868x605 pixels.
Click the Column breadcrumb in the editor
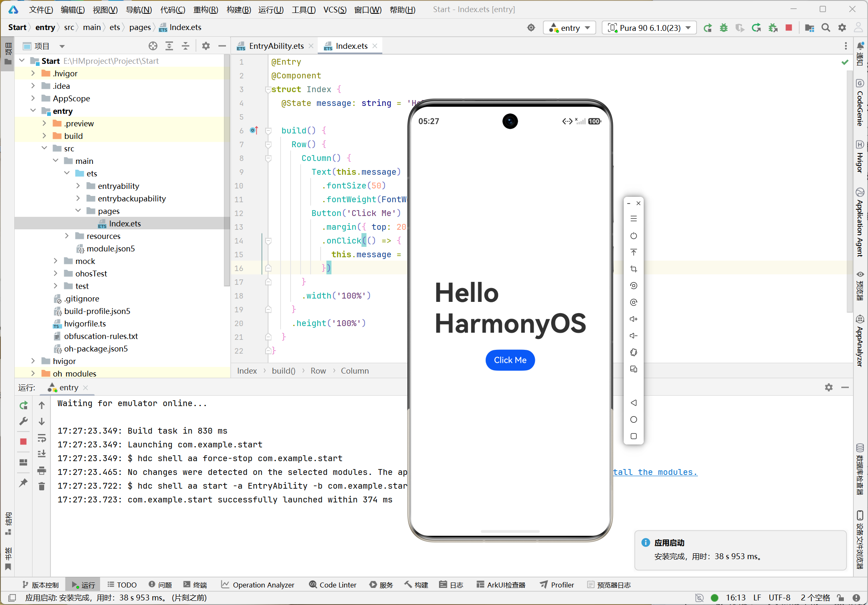coord(355,371)
